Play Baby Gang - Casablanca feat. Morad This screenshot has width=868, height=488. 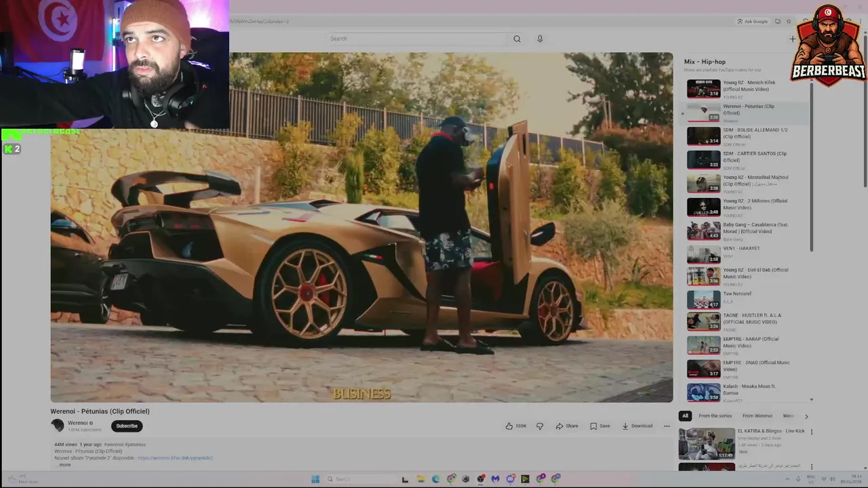(745, 230)
